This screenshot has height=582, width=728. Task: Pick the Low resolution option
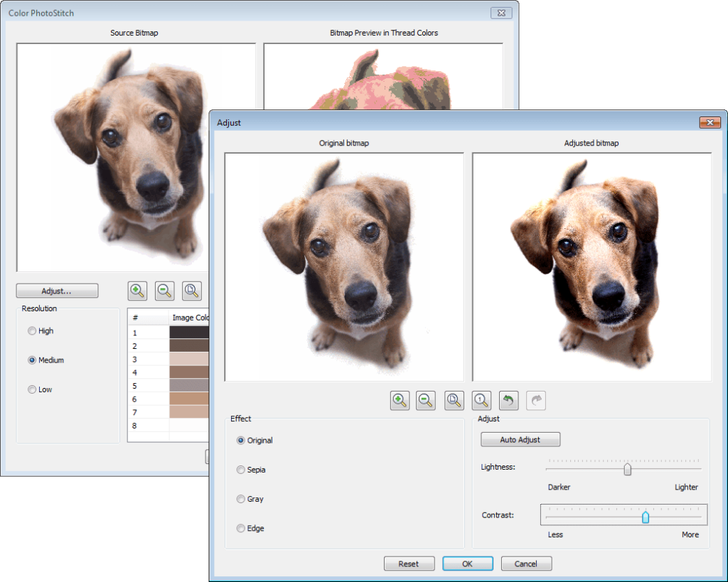(32, 390)
